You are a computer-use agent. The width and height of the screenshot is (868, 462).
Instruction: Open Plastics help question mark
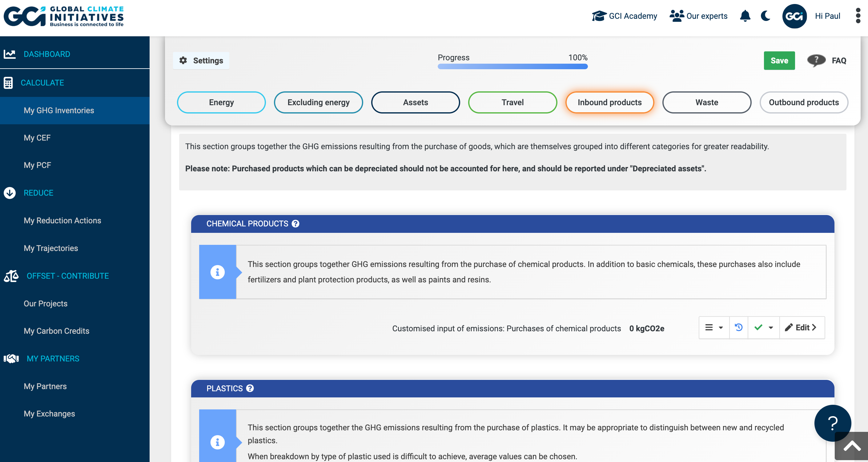coord(250,388)
